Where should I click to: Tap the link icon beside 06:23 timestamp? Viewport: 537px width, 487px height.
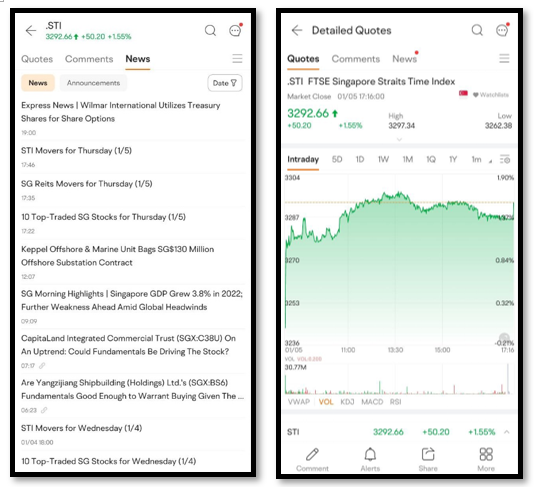pos(44,410)
